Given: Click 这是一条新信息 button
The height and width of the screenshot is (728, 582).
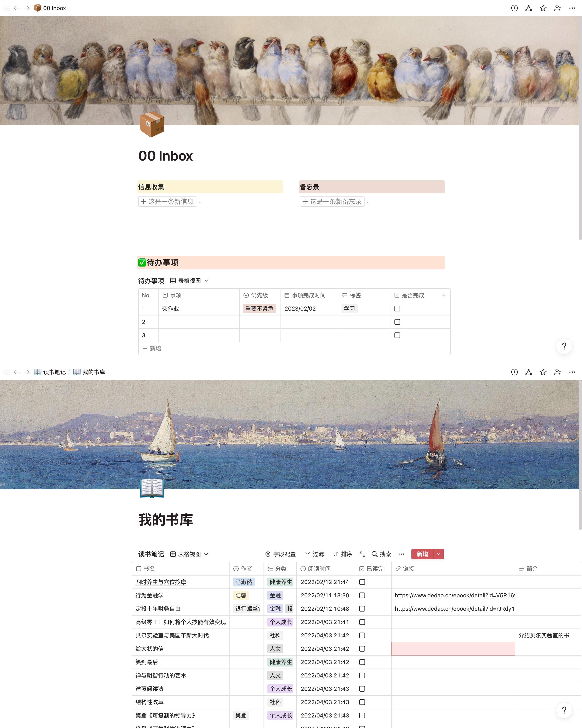Looking at the screenshot, I should point(167,202).
